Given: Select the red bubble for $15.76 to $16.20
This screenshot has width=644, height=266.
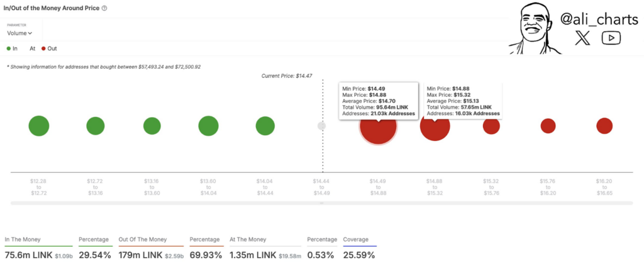Looking at the screenshot, I should click(x=548, y=126).
